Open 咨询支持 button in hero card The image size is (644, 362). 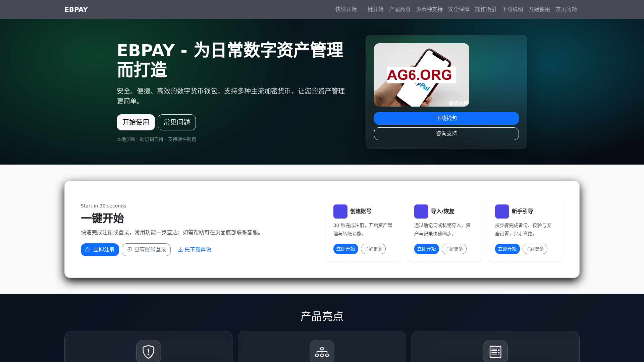(446, 134)
